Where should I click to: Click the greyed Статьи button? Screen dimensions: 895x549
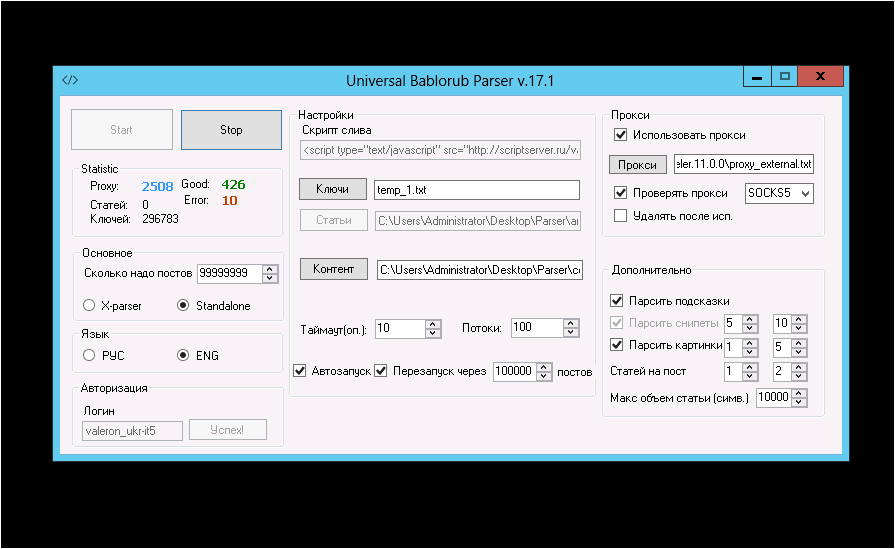(333, 220)
